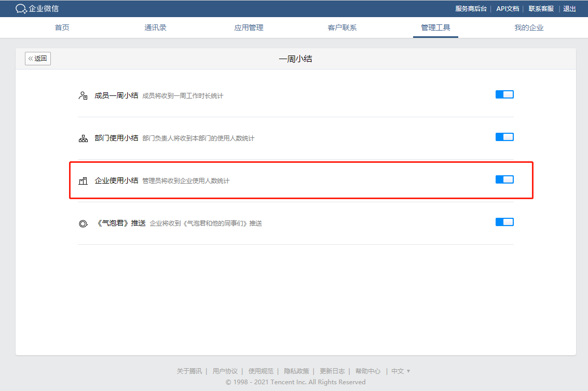Go to the 首页 tab
Screen dimensions: 588x391
(x=62, y=27)
